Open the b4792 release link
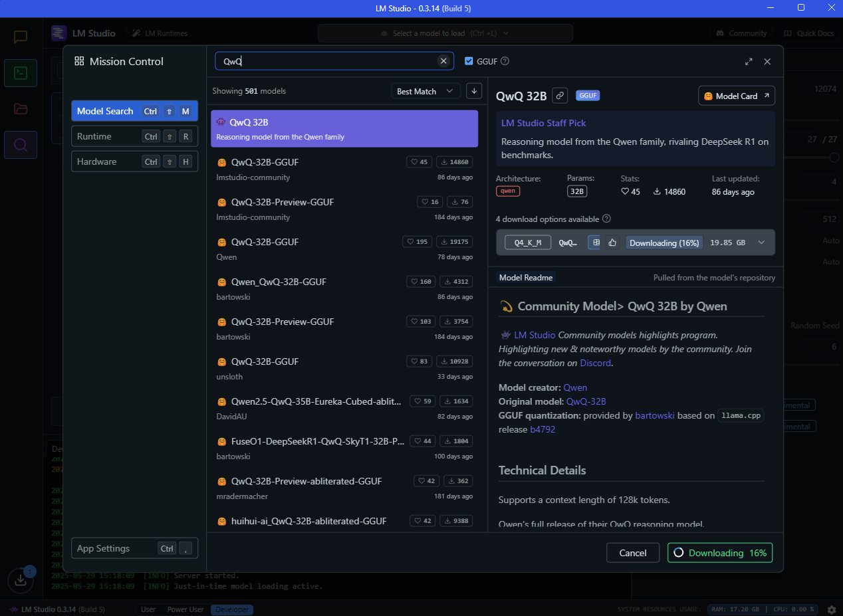The width and height of the screenshot is (843, 616). pos(542,429)
